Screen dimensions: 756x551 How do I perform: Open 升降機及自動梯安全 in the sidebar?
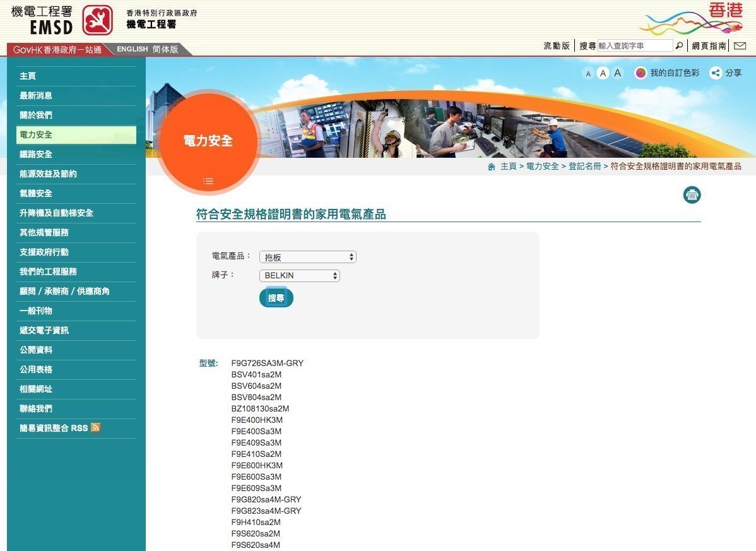[x=76, y=213]
